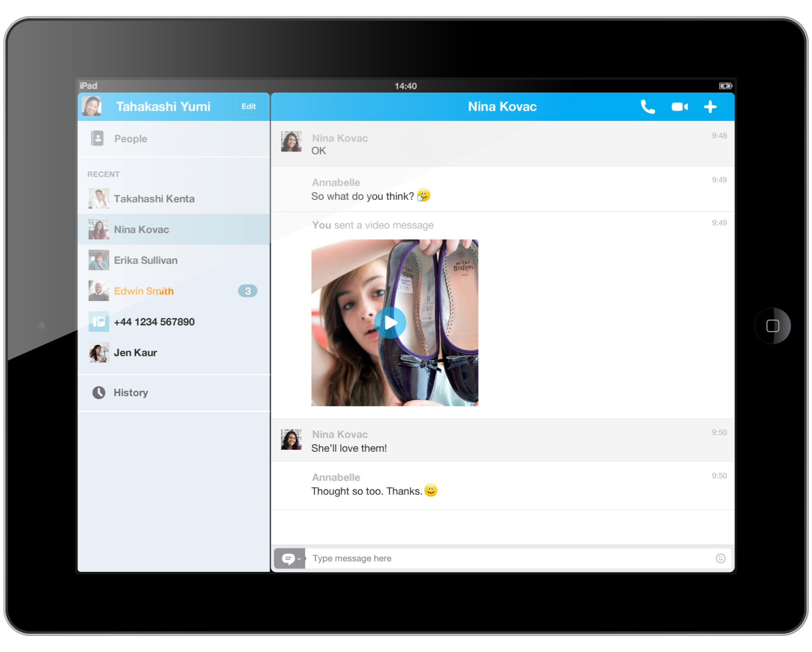Start a voice call with Nina Kovac
The width and height of the screenshot is (812, 652).
coord(648,107)
